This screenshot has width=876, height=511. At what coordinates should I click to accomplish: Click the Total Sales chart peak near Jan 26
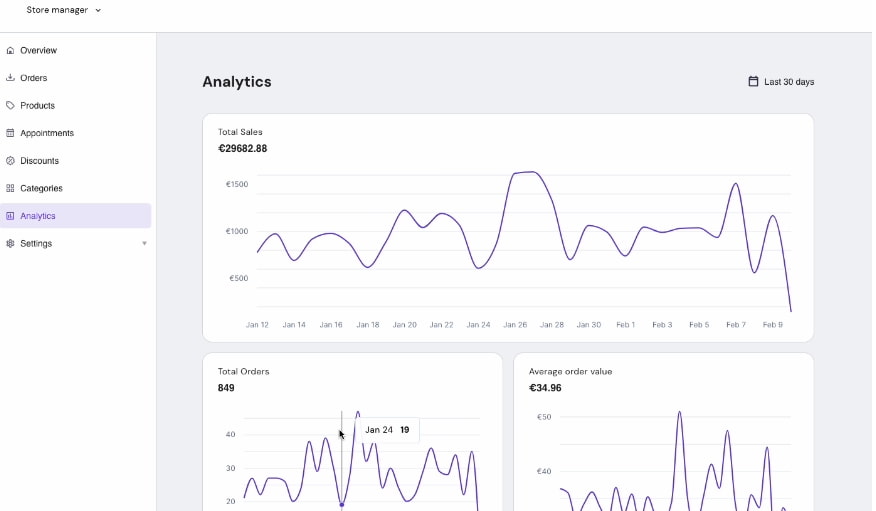tap(528, 172)
